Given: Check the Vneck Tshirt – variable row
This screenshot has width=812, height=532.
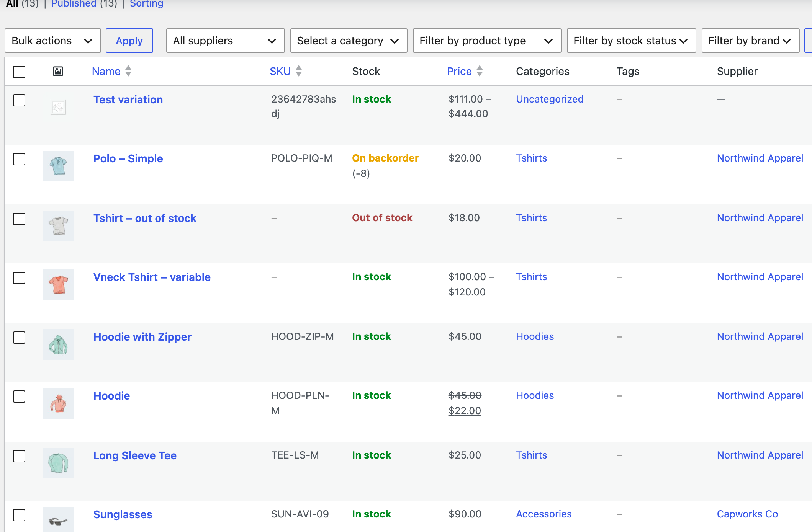Looking at the screenshot, I should (x=19, y=278).
